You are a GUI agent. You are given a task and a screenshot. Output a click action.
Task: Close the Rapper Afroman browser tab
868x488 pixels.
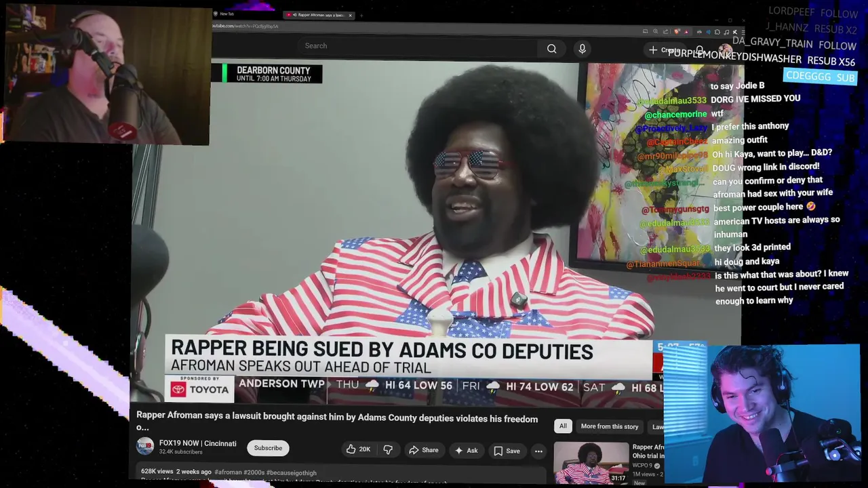point(350,15)
